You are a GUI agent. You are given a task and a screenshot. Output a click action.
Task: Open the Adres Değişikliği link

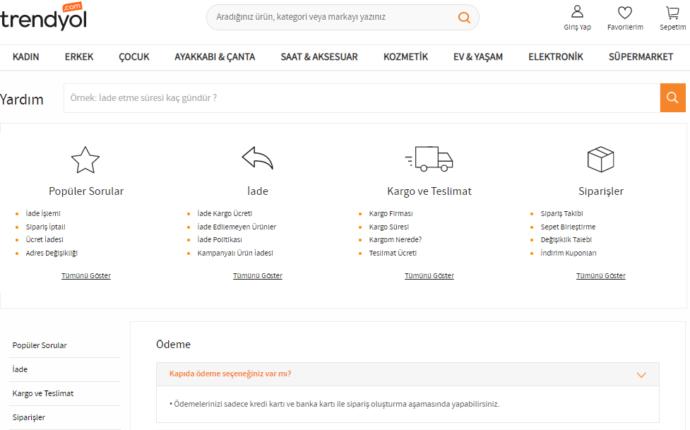51,253
